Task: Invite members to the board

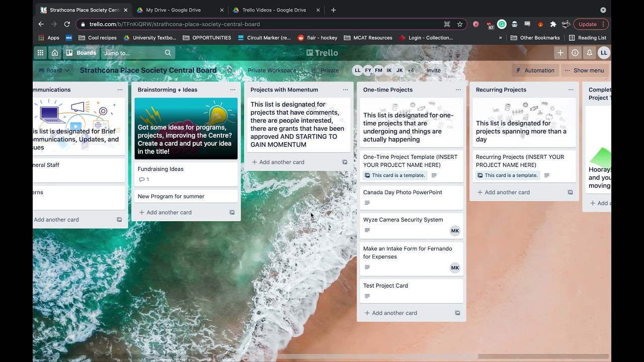Action: pyautogui.click(x=434, y=70)
